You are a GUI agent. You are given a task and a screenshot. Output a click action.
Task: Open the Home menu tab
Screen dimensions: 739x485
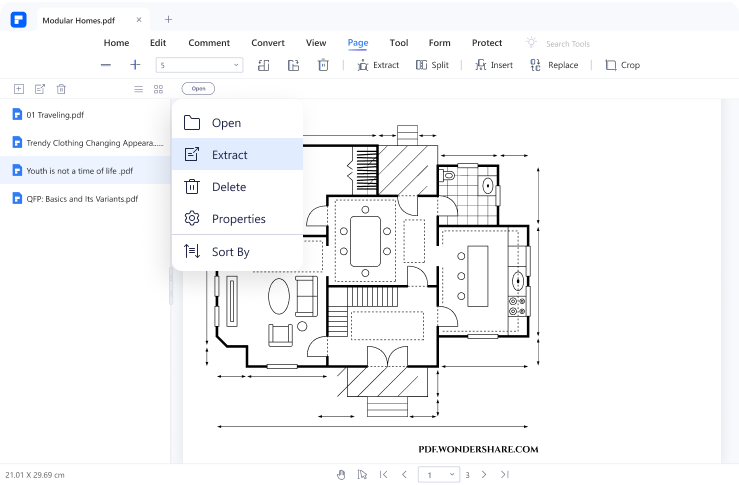point(116,43)
